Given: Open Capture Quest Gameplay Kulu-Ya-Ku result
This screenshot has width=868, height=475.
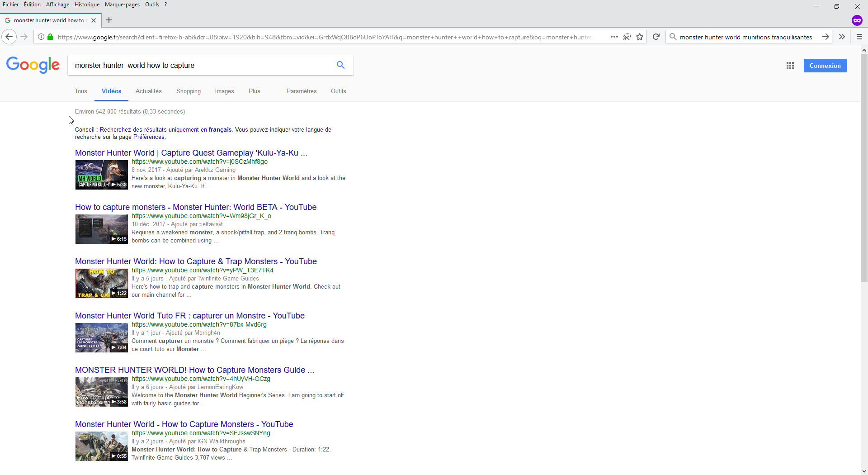Looking at the screenshot, I should 191,153.
